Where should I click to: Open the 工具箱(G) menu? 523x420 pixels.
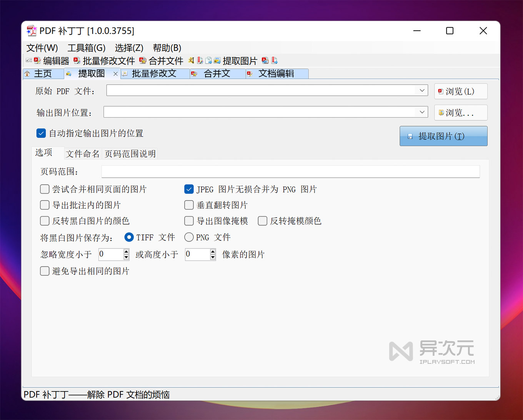pyautogui.click(x=86, y=48)
